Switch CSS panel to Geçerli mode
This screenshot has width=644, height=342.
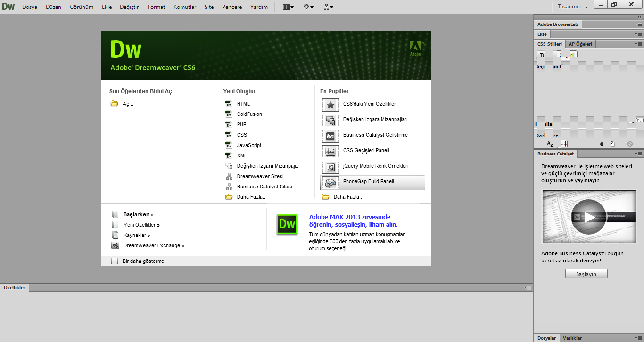[x=567, y=55]
